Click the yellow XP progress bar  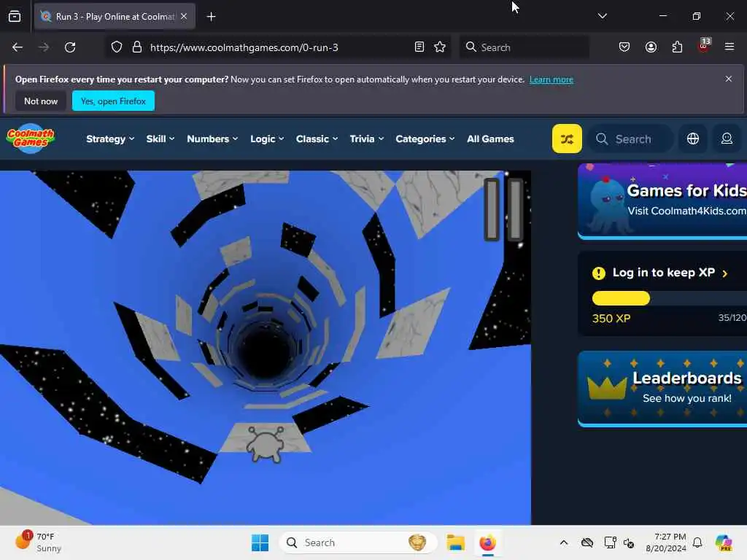[x=621, y=298]
